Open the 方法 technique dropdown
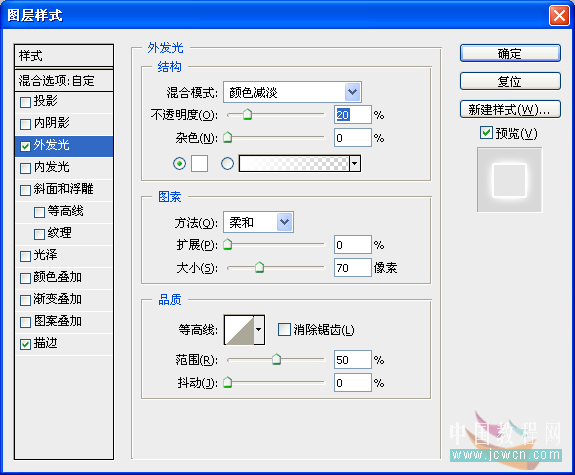 [x=258, y=222]
